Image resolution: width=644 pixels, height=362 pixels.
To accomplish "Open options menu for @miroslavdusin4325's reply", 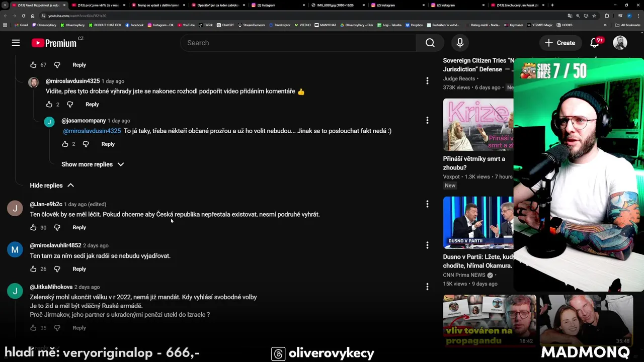I will [x=427, y=81].
